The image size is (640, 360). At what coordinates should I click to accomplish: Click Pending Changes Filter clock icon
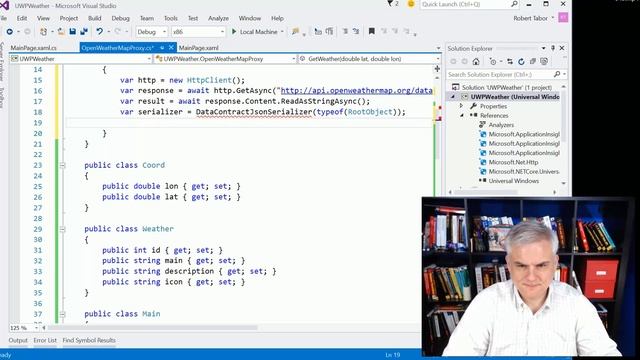point(493,62)
